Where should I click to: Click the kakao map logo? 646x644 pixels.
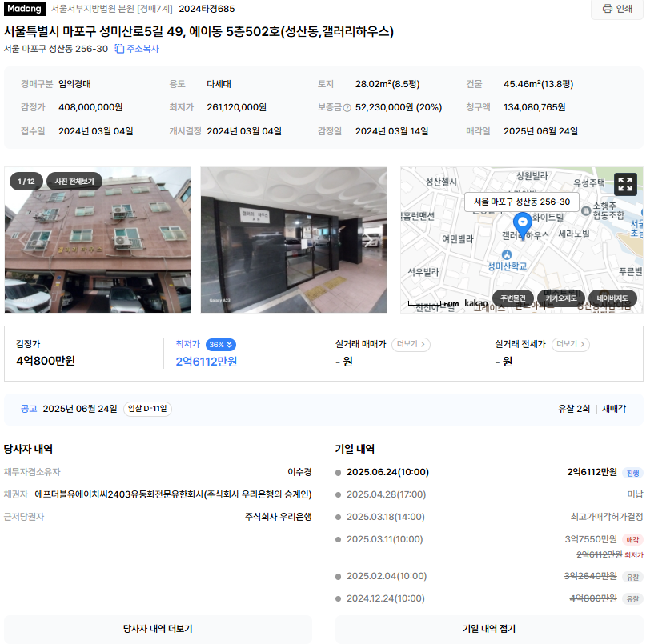click(x=475, y=303)
